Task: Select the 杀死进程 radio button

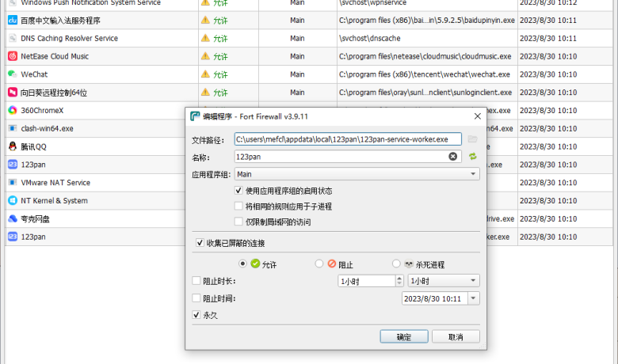Action: (396, 264)
